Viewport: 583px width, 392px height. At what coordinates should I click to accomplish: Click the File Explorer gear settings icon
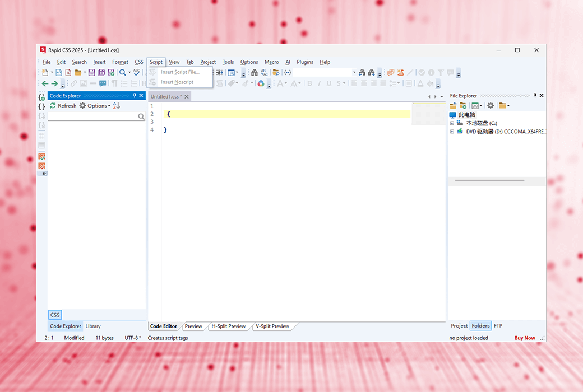tap(491, 105)
